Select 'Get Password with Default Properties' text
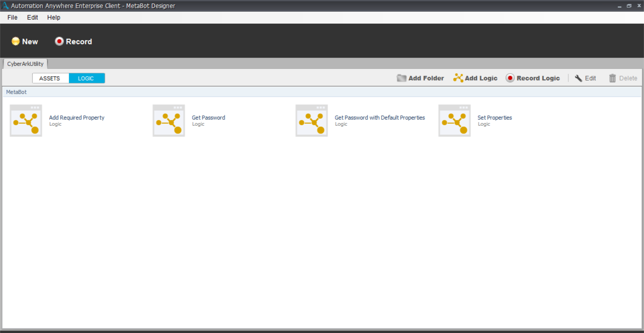 [x=380, y=118]
